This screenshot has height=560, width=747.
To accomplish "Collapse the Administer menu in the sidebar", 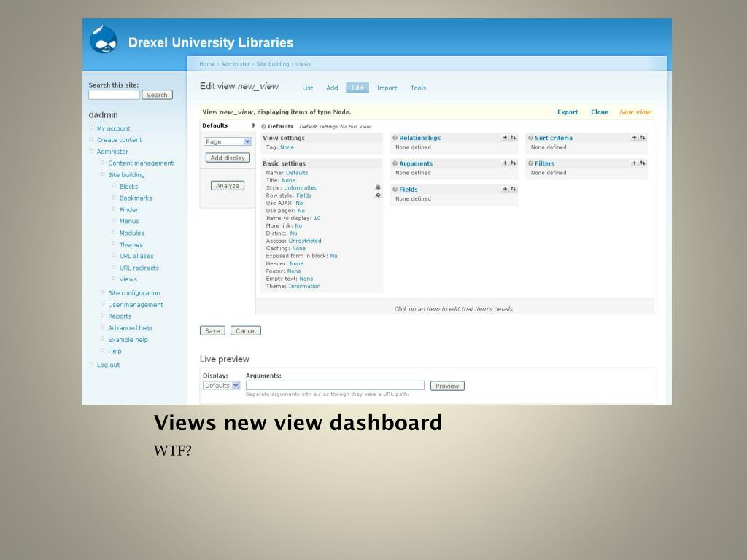I will [91, 152].
